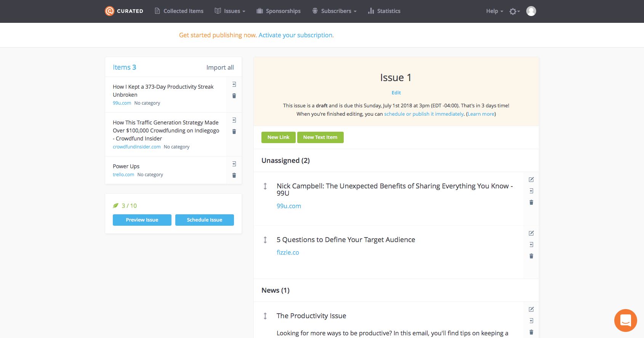Click reorder handle for 5 Questions item
Viewport: 644px width, 338px height.
click(x=265, y=240)
